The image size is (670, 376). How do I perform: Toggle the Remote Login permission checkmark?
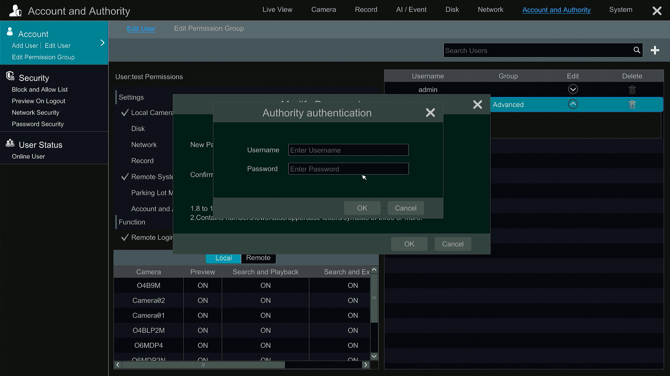(x=125, y=237)
